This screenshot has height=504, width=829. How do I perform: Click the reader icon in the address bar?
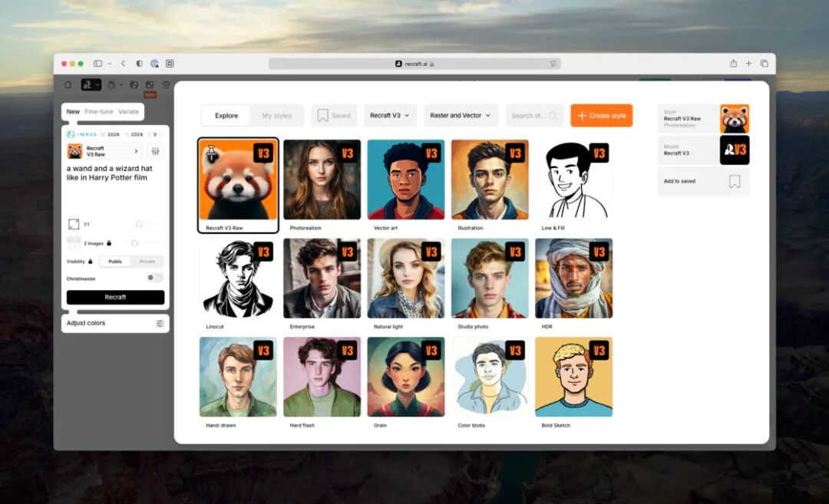pyautogui.click(x=553, y=64)
